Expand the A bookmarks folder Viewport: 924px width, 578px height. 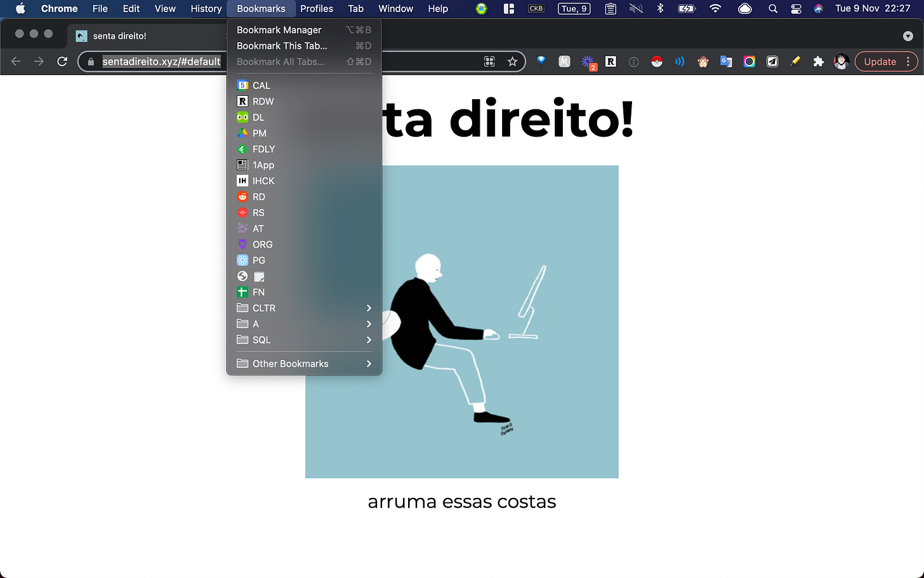(x=304, y=323)
